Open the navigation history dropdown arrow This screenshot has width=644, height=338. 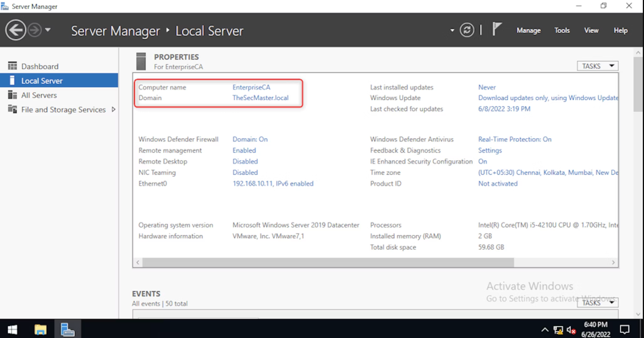click(x=48, y=30)
